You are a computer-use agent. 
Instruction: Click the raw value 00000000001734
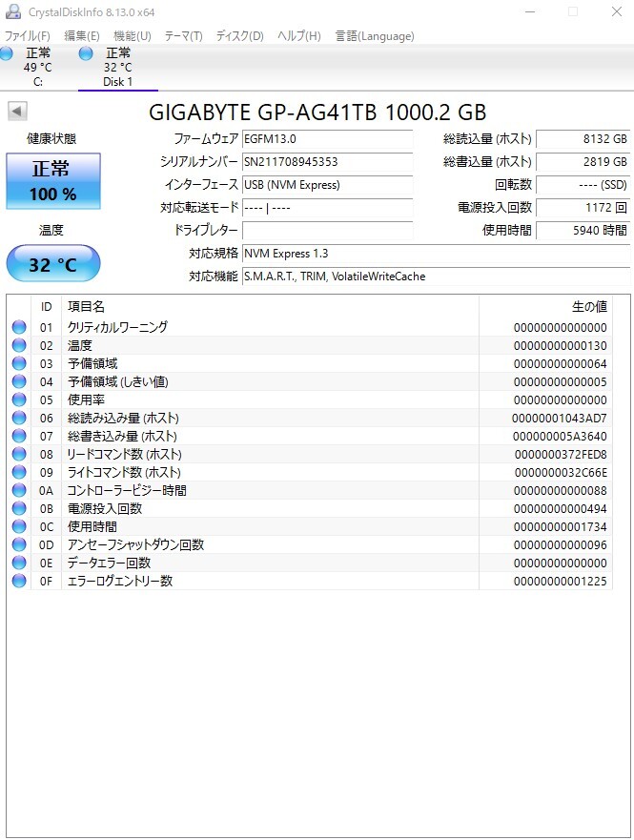click(x=560, y=526)
